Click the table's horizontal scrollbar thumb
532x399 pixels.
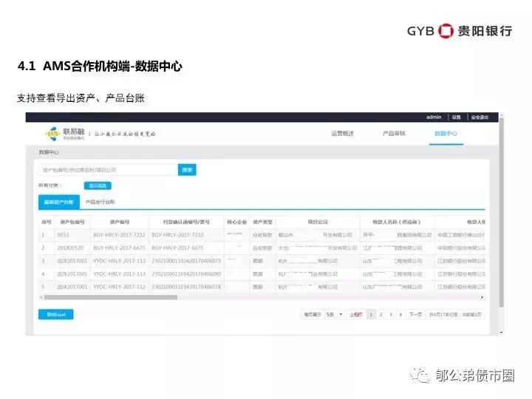pyautogui.click(x=111, y=298)
